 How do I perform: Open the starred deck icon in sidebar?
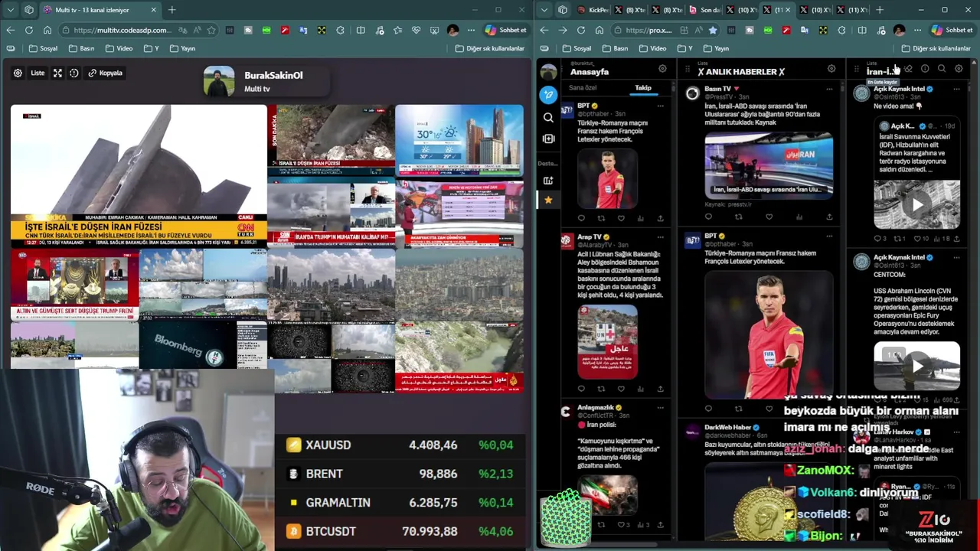[548, 201]
